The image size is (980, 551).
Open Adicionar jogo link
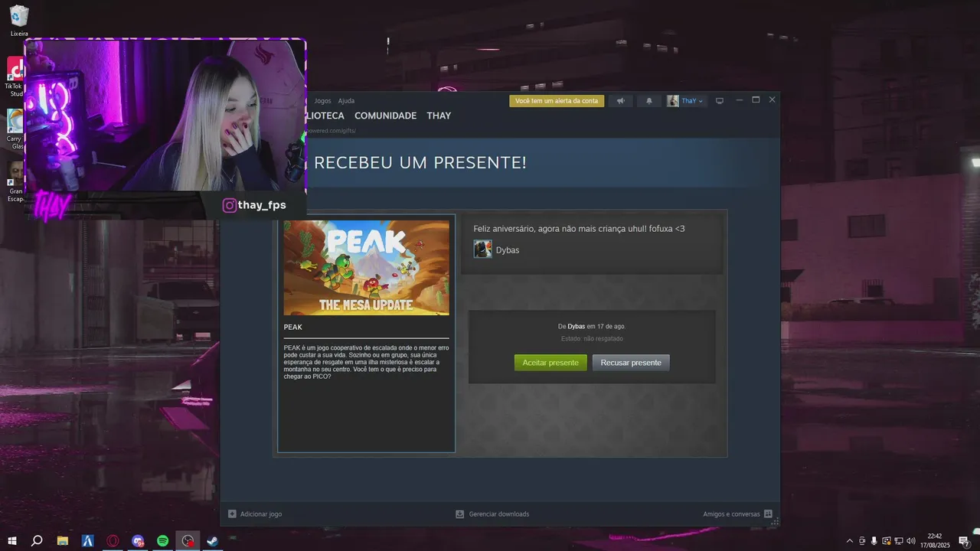[x=261, y=514]
